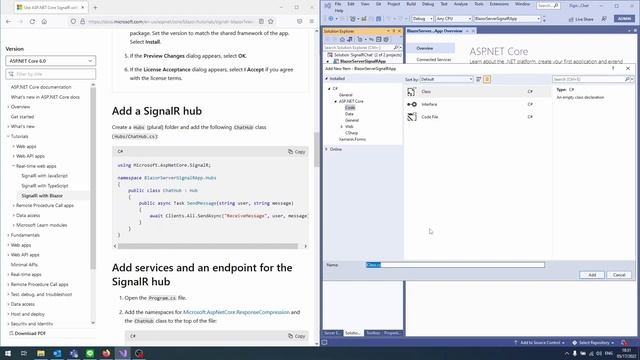Click the Solution Explorer home icon
This screenshot has width=640, height=360.
[x=342, y=40]
